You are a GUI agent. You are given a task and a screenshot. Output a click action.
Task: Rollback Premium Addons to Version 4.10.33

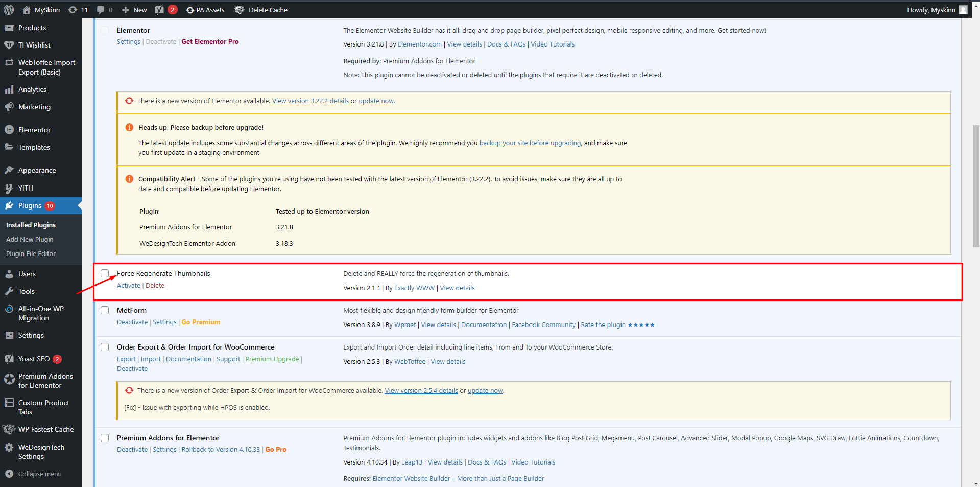point(221,450)
